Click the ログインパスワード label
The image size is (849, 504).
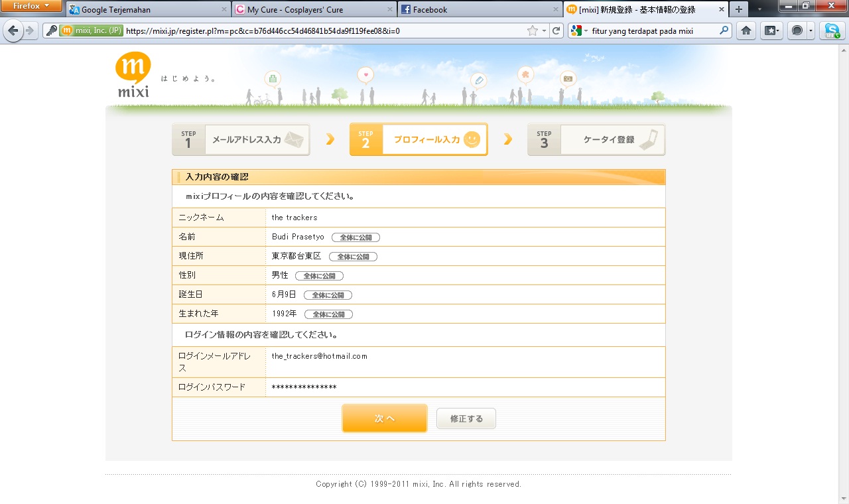(212, 387)
